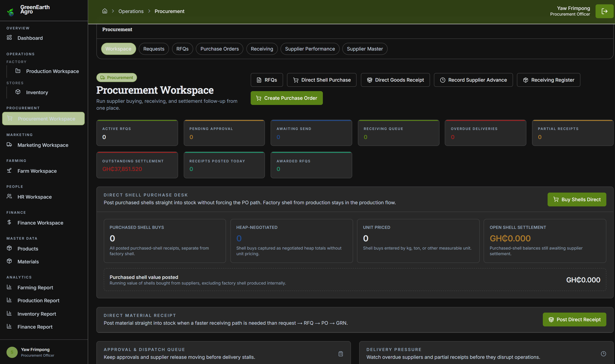Open Marketing Workspace in sidebar
The image size is (615, 364).
[44, 145]
